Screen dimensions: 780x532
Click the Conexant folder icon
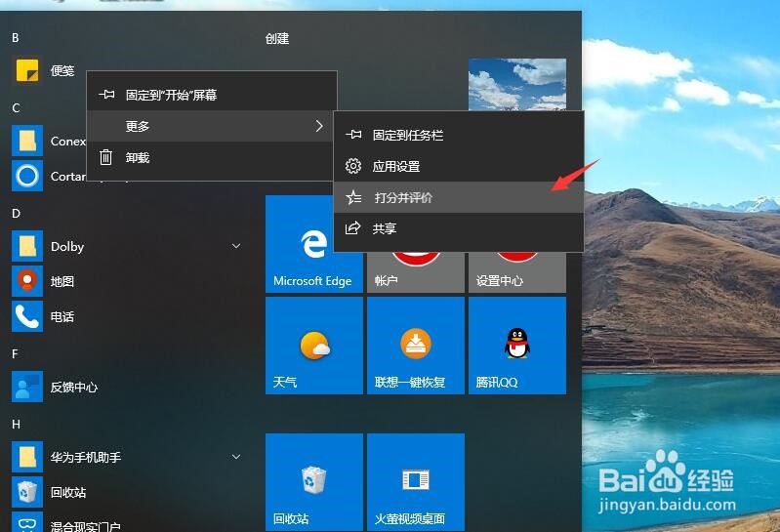[x=27, y=141]
